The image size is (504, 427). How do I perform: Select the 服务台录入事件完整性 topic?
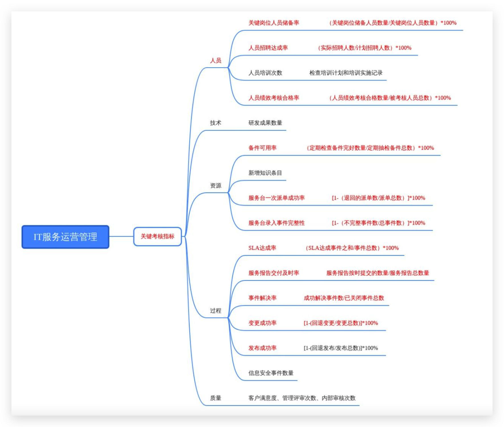(277, 223)
